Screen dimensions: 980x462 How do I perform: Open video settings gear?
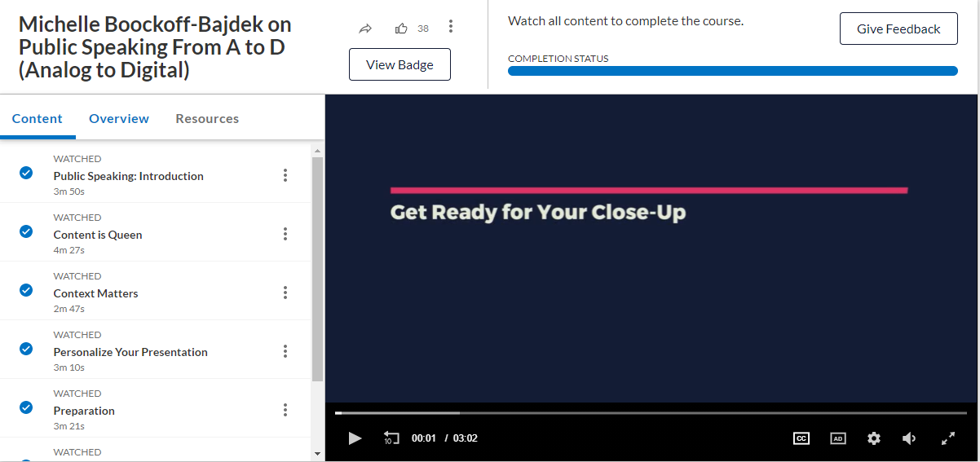click(x=874, y=438)
